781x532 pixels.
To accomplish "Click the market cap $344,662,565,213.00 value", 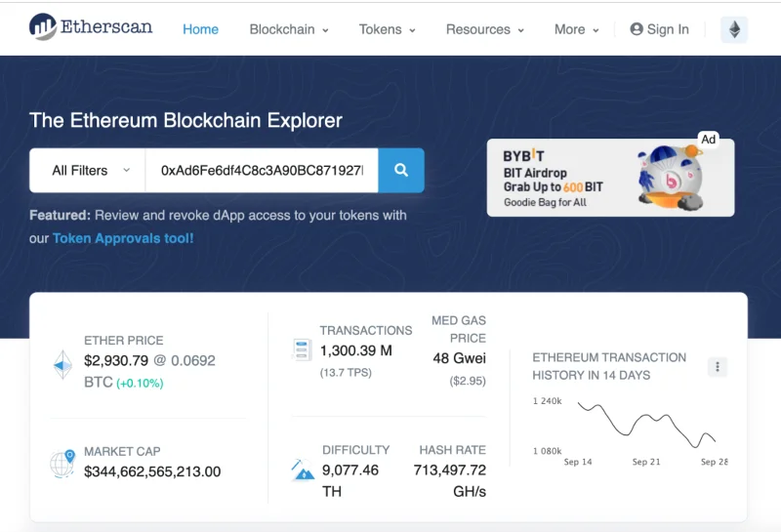I will [152, 471].
